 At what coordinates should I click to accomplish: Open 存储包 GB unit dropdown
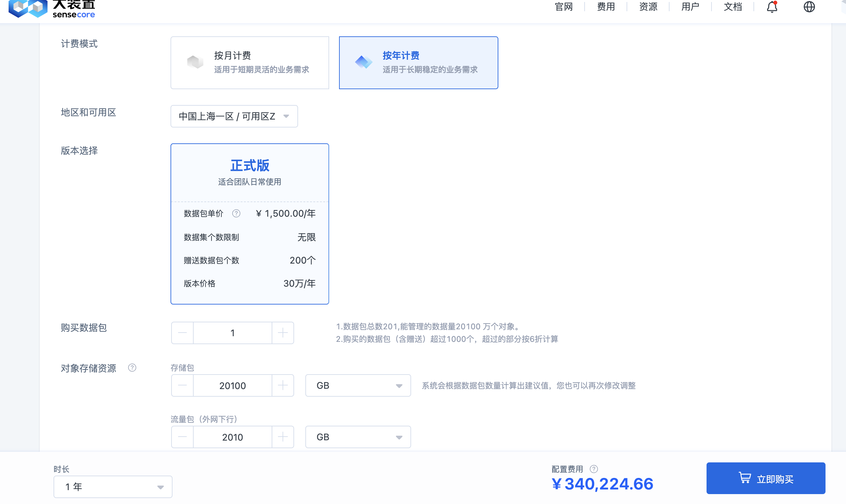coord(358,385)
